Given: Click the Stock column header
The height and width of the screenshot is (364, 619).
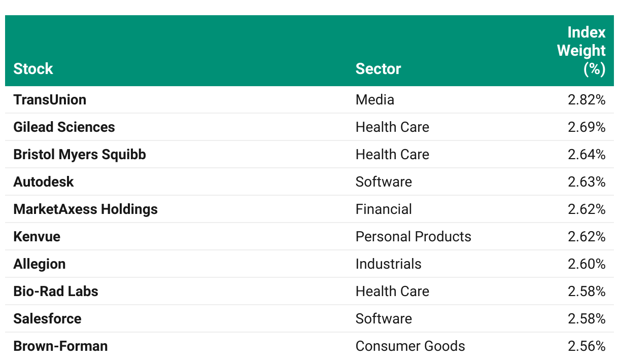Looking at the screenshot, I should [33, 69].
